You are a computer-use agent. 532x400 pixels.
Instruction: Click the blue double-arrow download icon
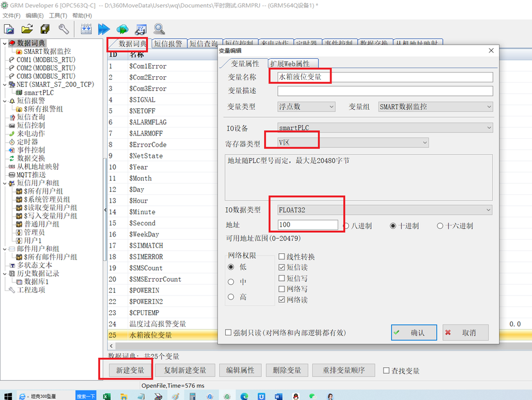(104, 29)
